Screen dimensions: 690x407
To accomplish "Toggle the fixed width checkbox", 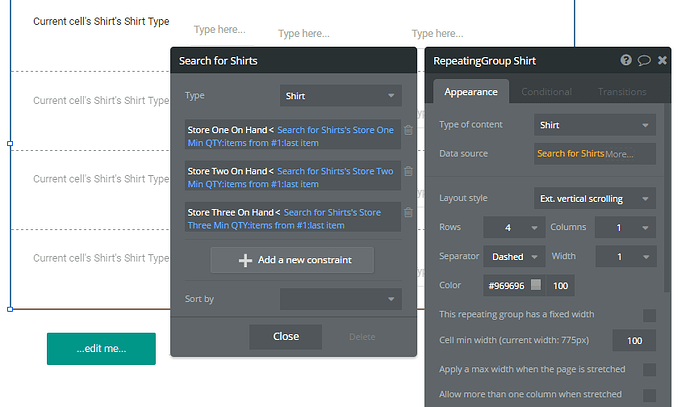I will coord(649,315).
